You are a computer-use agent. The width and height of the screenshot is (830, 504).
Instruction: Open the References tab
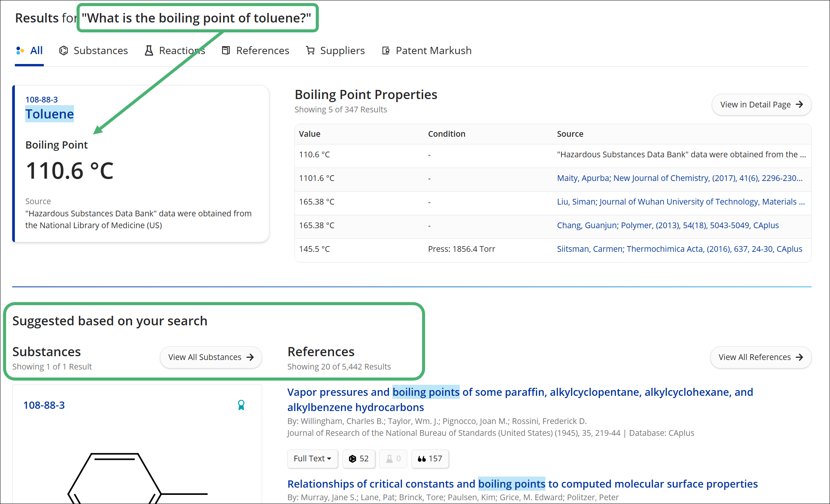(x=256, y=51)
